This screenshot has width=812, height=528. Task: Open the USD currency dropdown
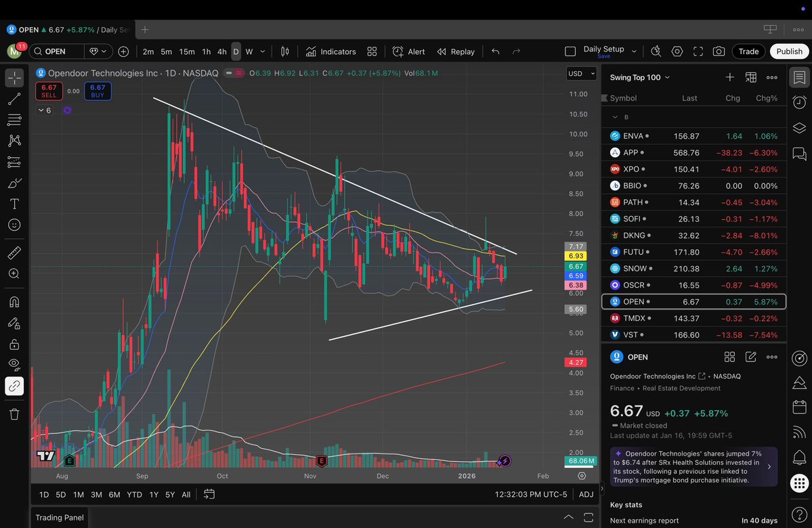pyautogui.click(x=581, y=73)
